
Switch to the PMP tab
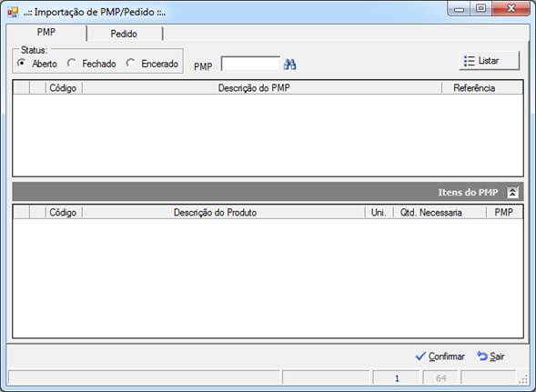tap(46, 33)
